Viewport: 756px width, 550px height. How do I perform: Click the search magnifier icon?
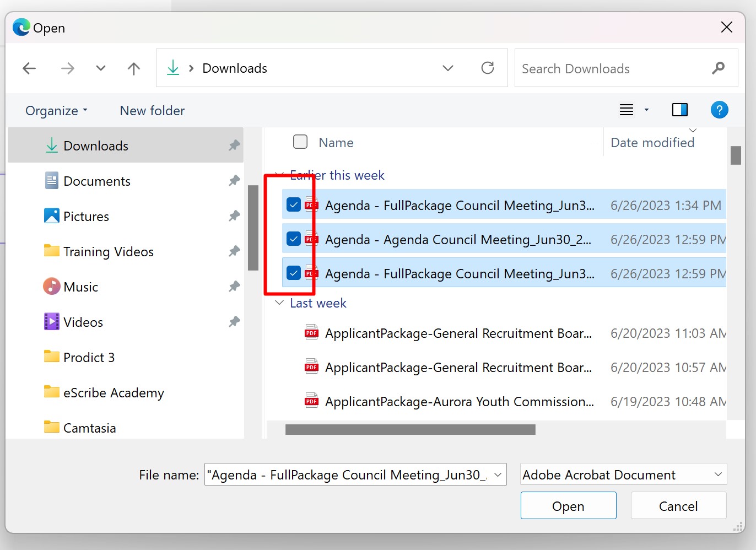pos(718,68)
